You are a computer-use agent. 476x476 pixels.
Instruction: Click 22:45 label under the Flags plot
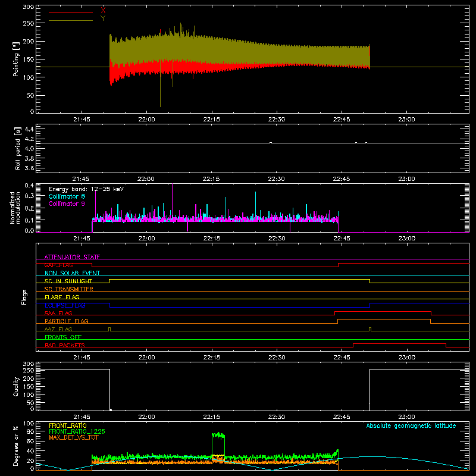click(x=342, y=358)
